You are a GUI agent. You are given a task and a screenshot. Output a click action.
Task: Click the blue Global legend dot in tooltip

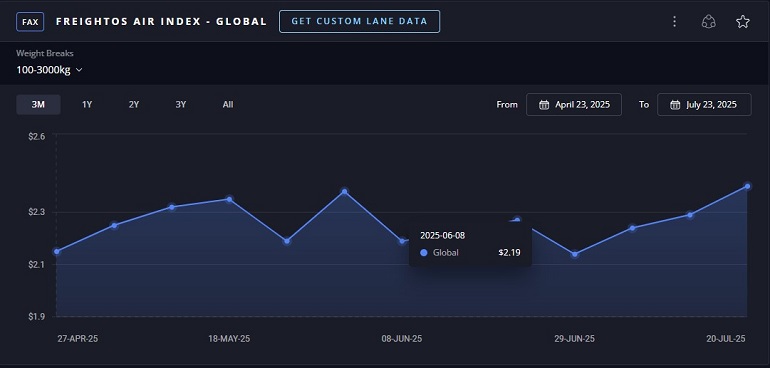pos(424,253)
